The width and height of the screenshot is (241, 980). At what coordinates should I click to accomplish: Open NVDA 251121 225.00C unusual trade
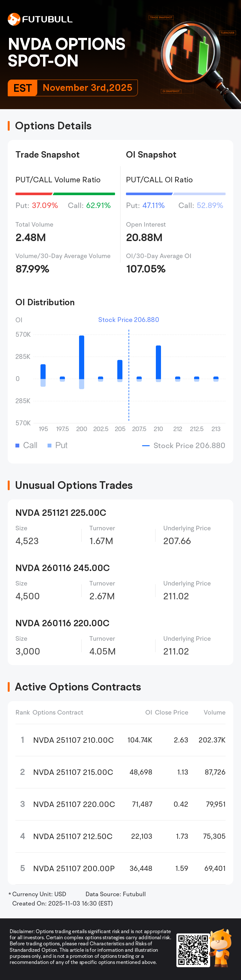click(x=61, y=512)
